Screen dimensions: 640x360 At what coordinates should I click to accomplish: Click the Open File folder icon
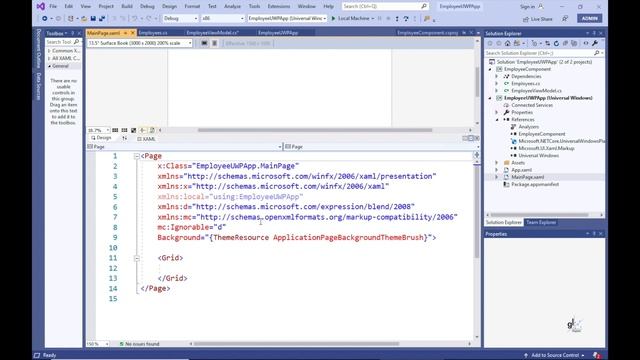coord(84,19)
